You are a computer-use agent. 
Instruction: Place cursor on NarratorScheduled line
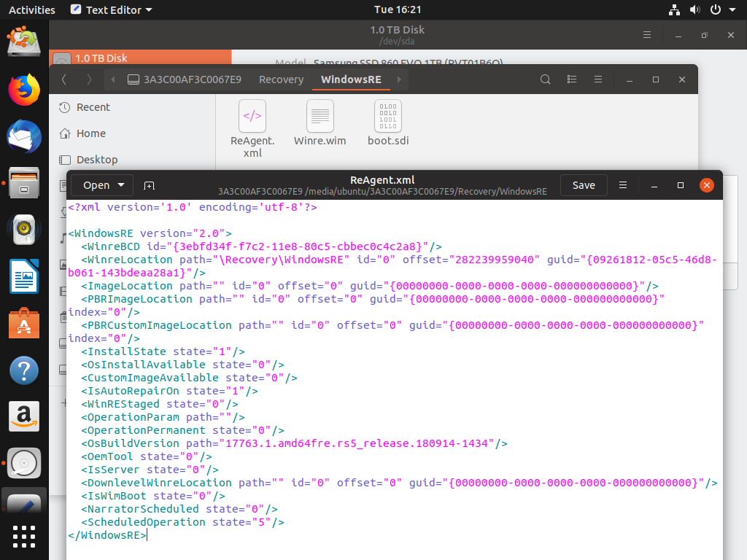pyautogui.click(x=179, y=509)
